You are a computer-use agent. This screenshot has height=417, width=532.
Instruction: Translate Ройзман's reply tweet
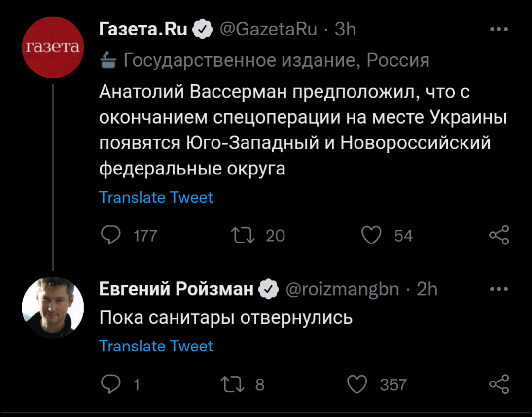pyautogui.click(x=156, y=346)
